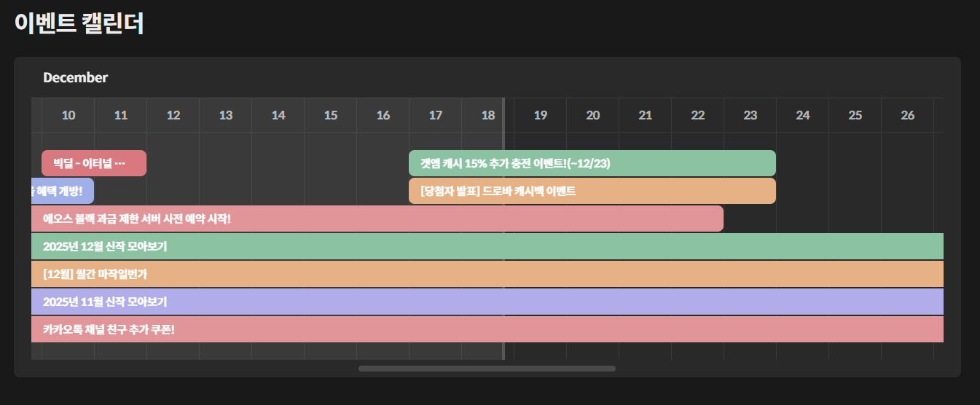Open 겟앰 캐시 15% 추가 충전 이벤트 bar
The width and height of the screenshot is (980, 405).
tap(592, 163)
